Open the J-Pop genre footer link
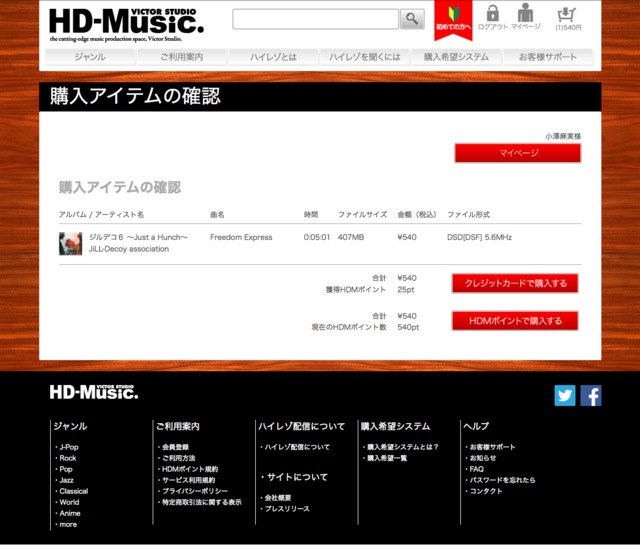Viewport: 640px width, 545px height. coord(69,447)
